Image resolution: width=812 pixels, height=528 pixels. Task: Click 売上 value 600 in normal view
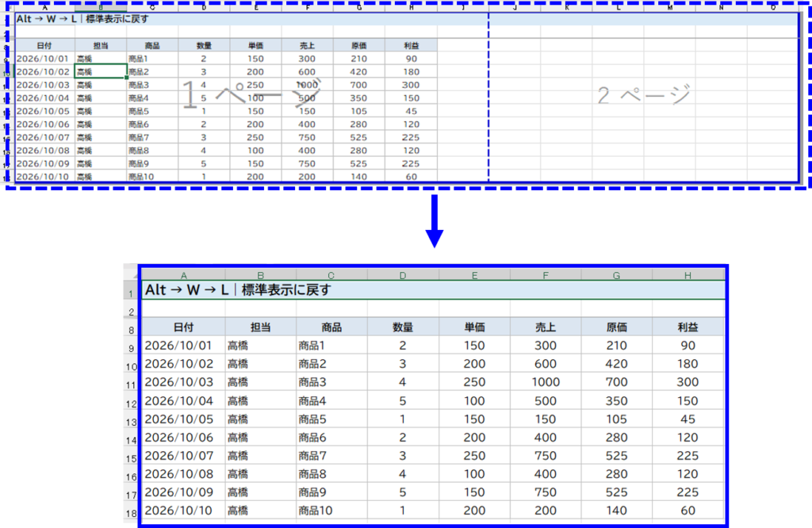[546, 364]
